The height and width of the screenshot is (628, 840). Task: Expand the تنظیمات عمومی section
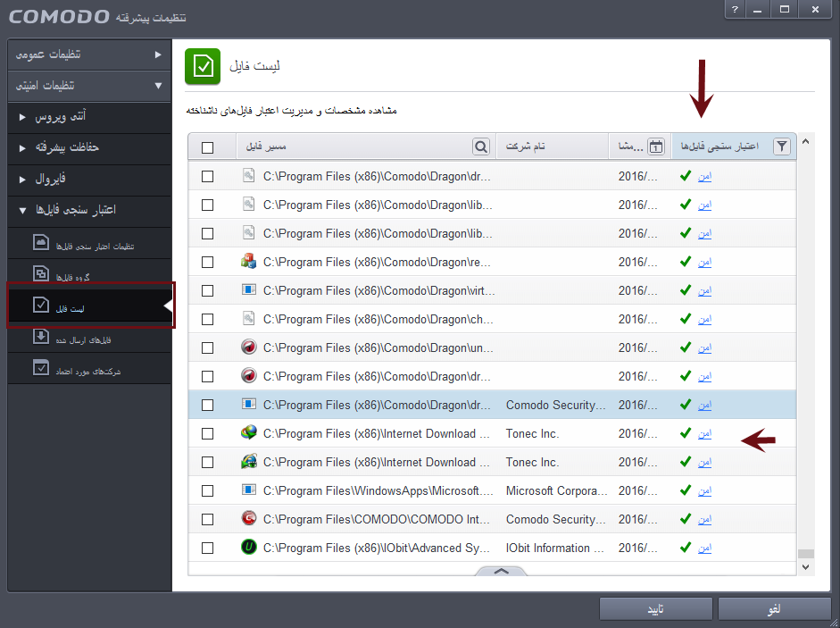[x=89, y=54]
